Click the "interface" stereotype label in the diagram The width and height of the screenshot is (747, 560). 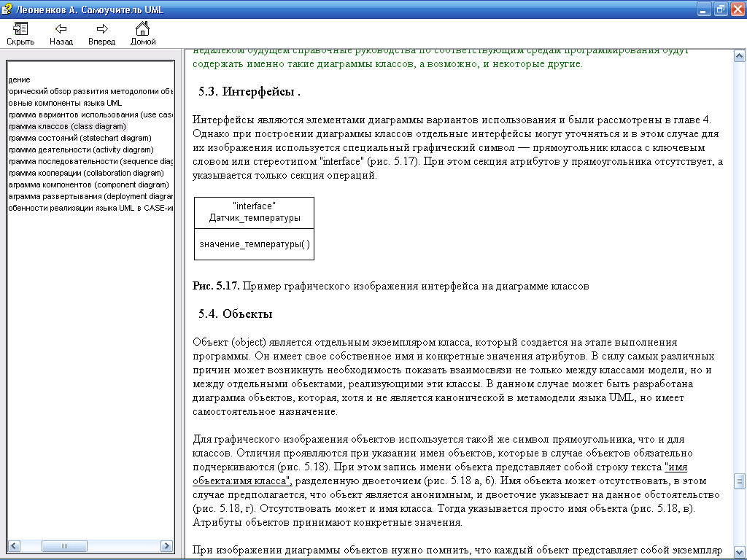point(254,206)
